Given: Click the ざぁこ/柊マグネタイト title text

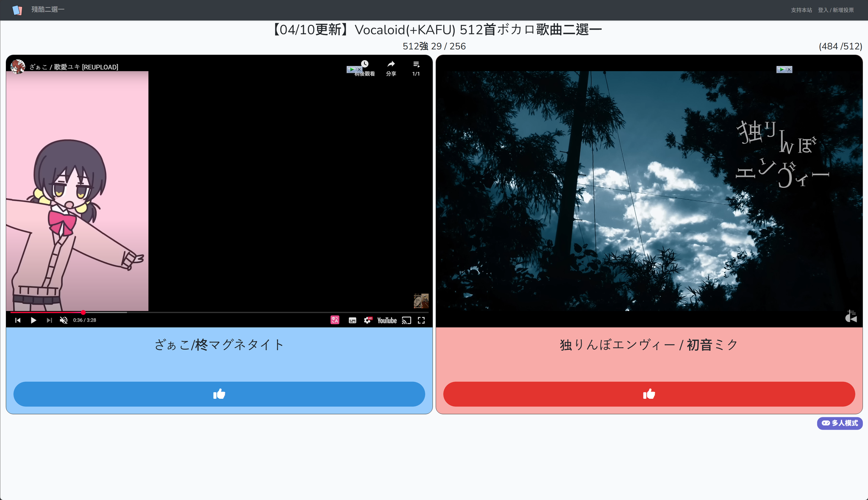Looking at the screenshot, I should tap(219, 345).
